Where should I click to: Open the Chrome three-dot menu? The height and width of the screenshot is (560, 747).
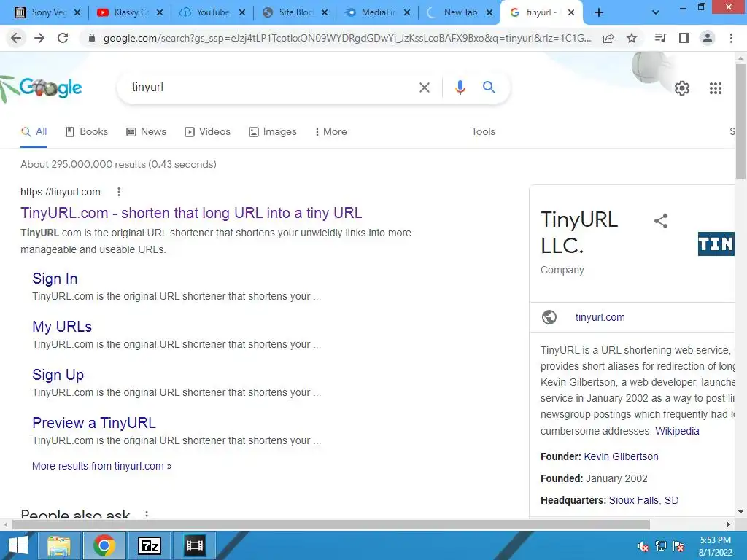731,38
